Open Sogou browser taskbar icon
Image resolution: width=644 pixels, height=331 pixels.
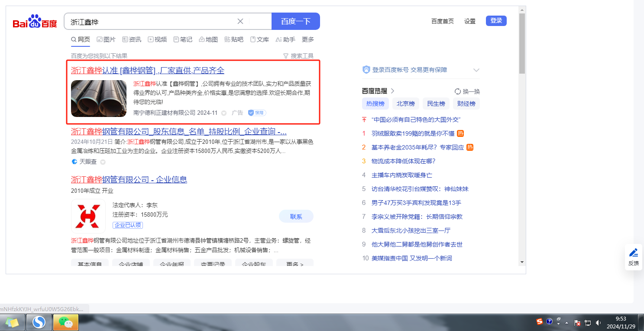coord(39,322)
